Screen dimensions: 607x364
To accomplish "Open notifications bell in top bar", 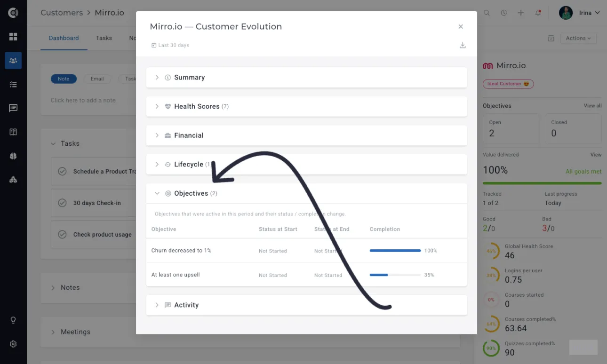I will click(538, 13).
